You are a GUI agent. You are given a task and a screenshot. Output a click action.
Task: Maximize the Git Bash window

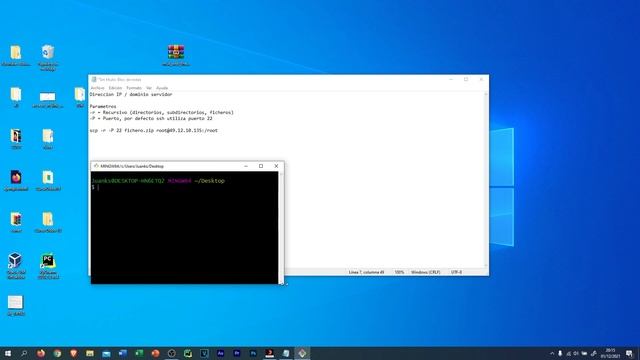[261, 166]
